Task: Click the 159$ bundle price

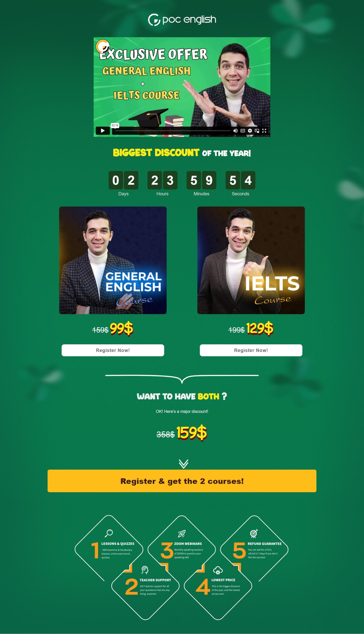Action: 192,432
